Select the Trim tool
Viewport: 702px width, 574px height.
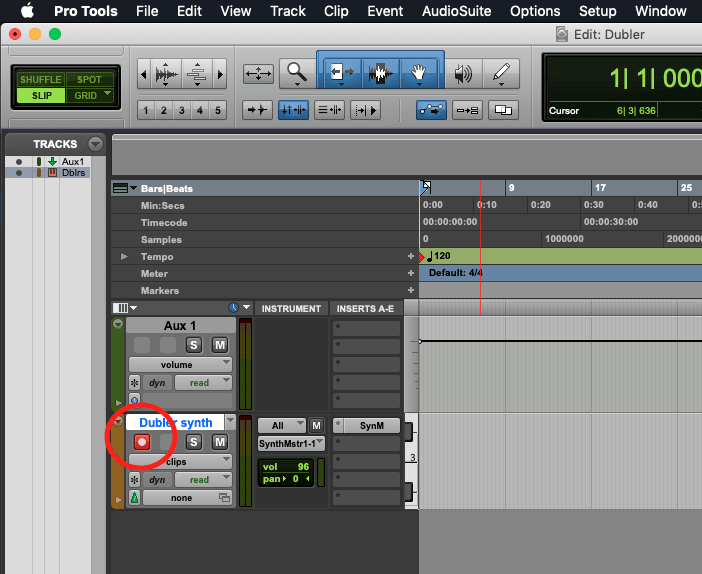click(x=341, y=73)
